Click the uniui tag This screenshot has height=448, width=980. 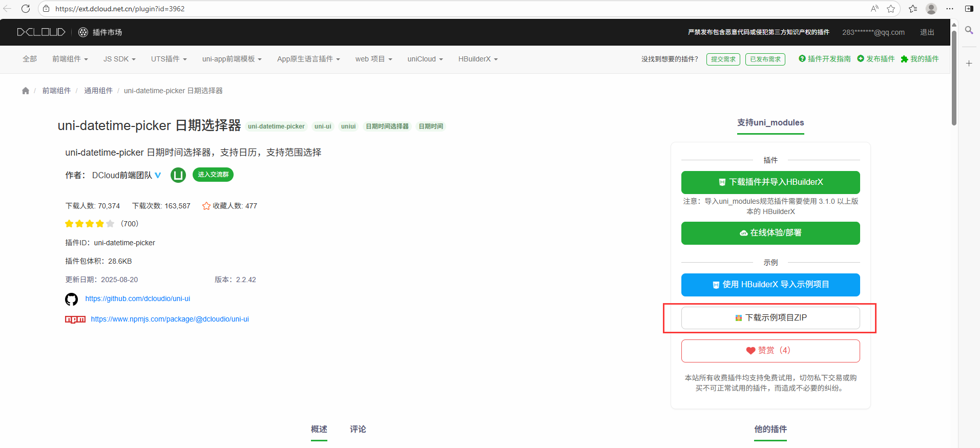(x=348, y=126)
